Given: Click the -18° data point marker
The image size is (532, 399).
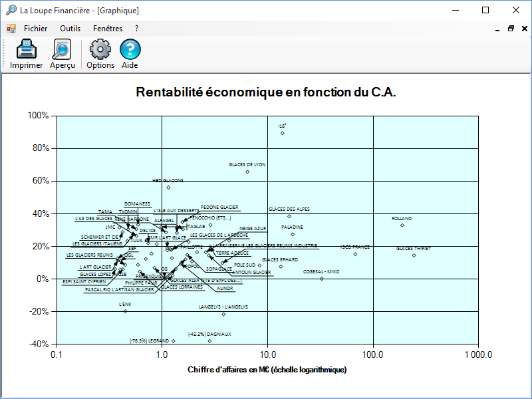Looking at the screenshot, I should point(283,133).
